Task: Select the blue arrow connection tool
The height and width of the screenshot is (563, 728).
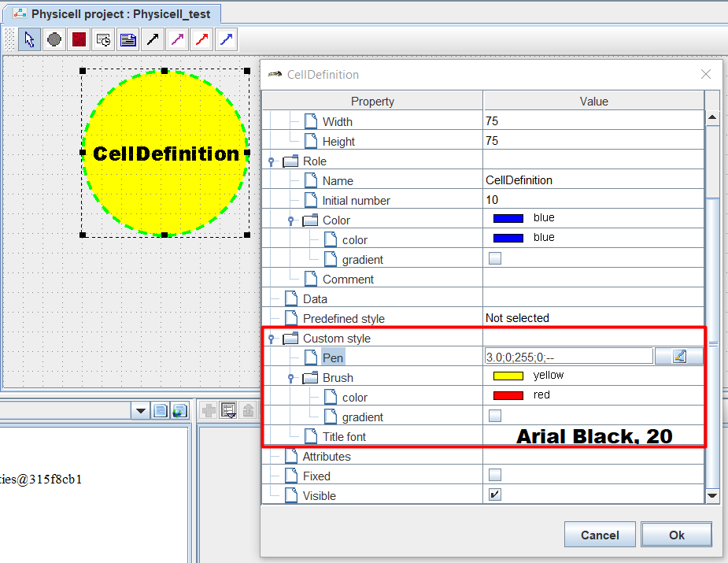Action: coord(226,39)
